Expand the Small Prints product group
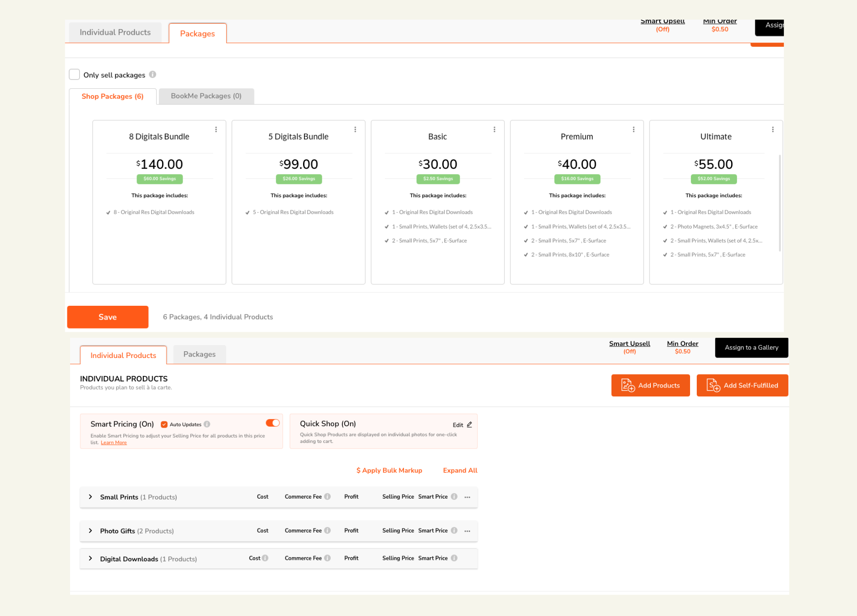The height and width of the screenshot is (616, 857). coord(90,497)
